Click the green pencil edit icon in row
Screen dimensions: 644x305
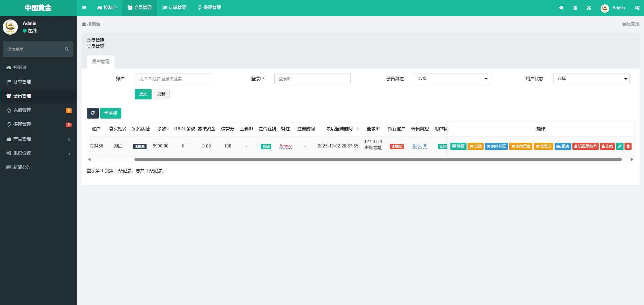point(620,146)
